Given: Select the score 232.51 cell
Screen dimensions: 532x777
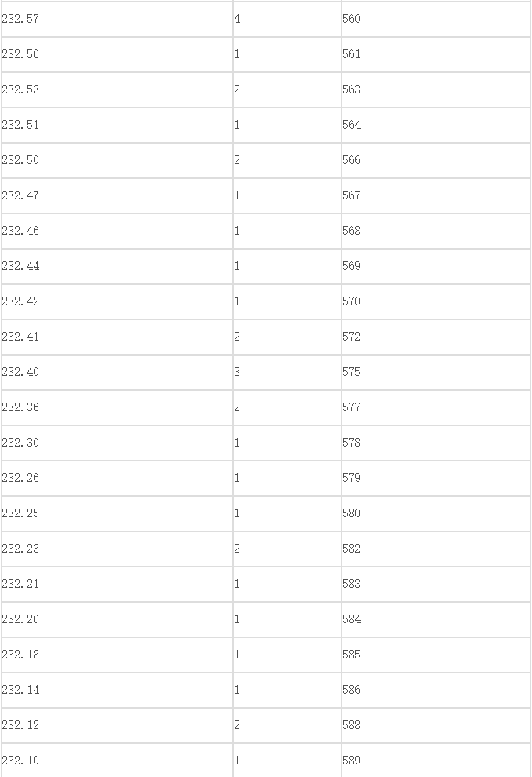Looking at the screenshot, I should (117, 125).
